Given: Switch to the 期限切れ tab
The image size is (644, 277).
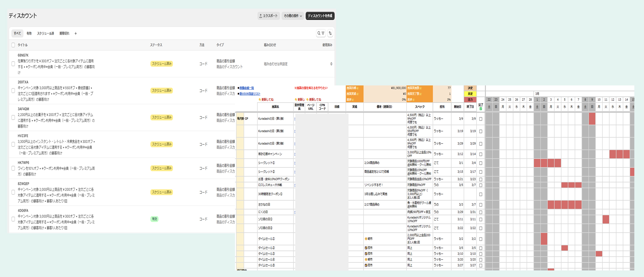Looking at the screenshot, I should tap(64, 34).
